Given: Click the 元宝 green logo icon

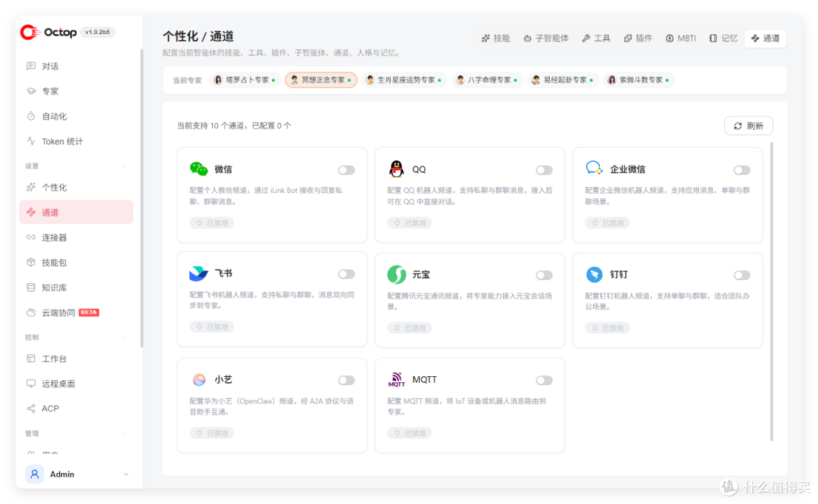Looking at the screenshot, I should [x=396, y=274].
